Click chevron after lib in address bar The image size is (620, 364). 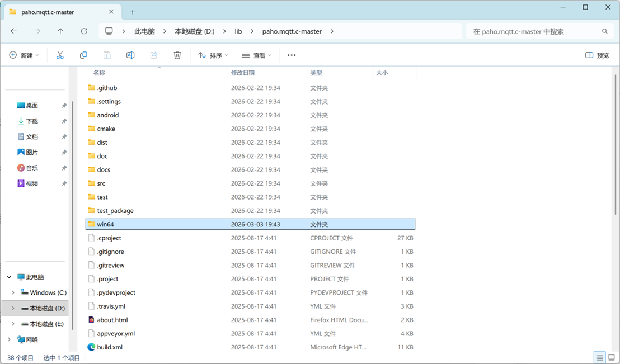tap(252, 31)
